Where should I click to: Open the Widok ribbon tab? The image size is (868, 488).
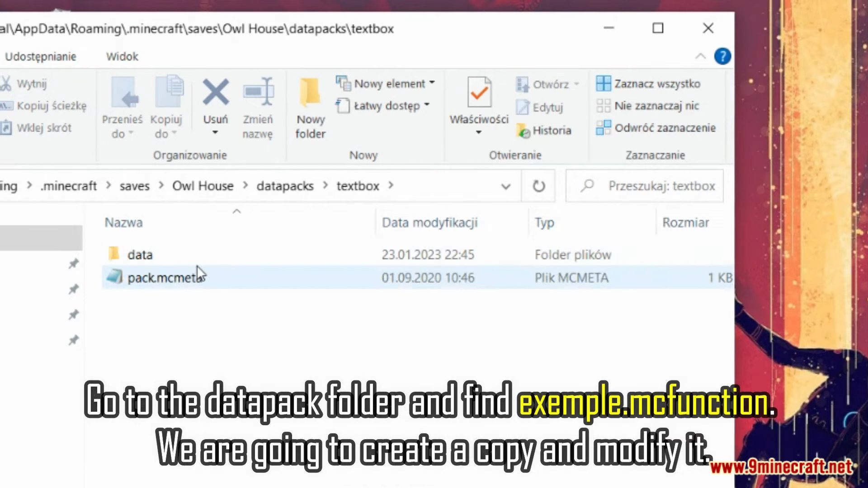point(122,56)
